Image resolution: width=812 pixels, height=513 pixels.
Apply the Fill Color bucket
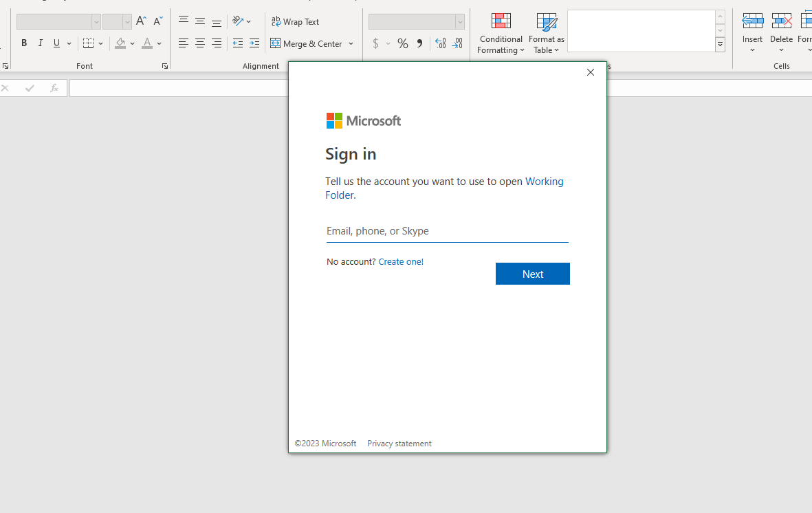click(x=120, y=43)
